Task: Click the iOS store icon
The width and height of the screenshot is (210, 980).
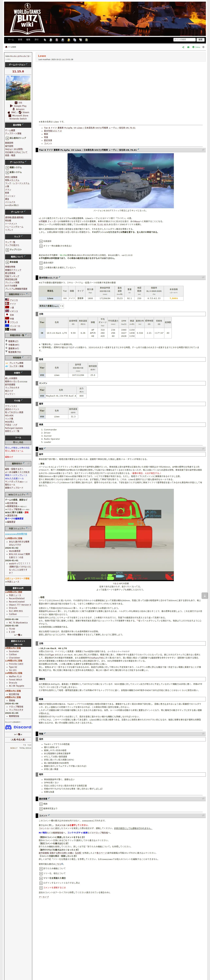Action: pos(16,103)
